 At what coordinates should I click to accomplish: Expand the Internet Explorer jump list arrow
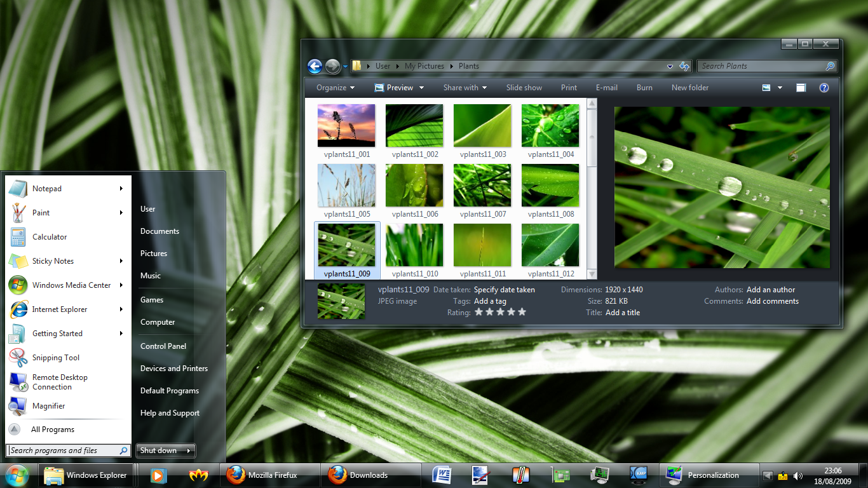point(121,309)
